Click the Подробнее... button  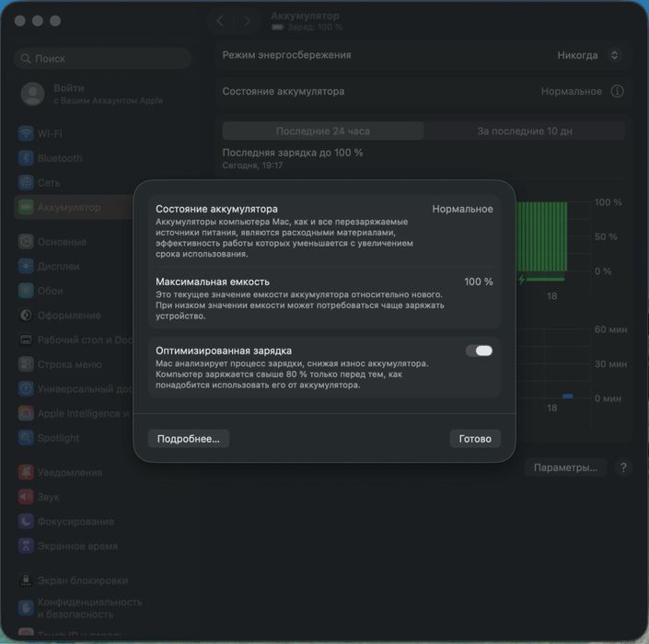[x=189, y=439]
